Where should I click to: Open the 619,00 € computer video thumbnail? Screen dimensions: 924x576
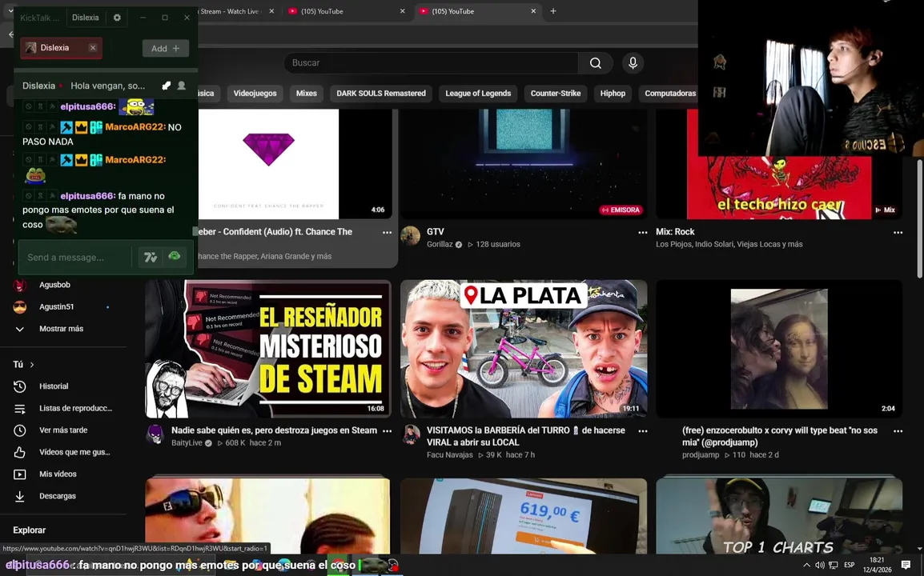524,516
